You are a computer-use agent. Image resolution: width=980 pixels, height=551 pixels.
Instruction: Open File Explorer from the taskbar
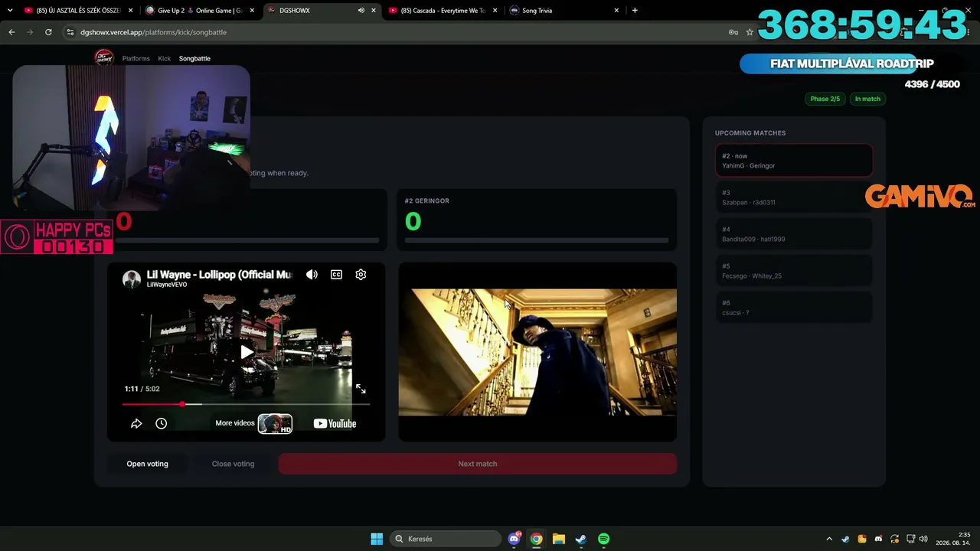pos(559,539)
